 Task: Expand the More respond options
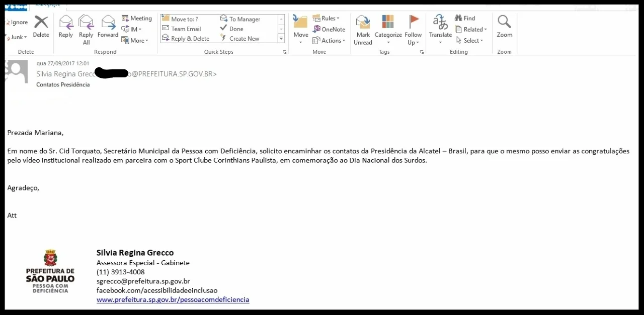coord(135,41)
